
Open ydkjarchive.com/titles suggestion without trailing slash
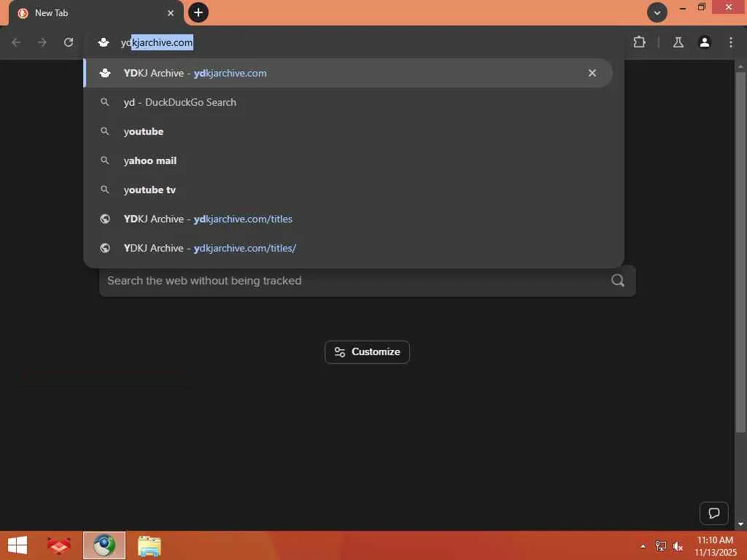pyautogui.click(x=348, y=219)
